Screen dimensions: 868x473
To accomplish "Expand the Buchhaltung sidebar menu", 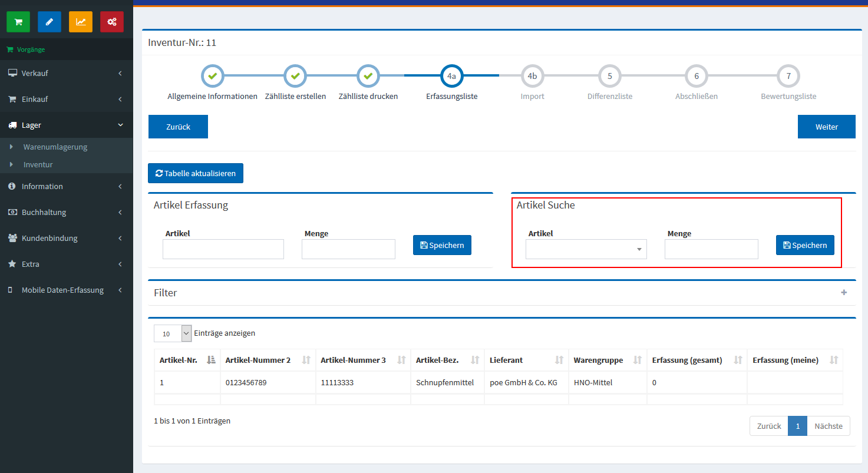I will pyautogui.click(x=67, y=212).
